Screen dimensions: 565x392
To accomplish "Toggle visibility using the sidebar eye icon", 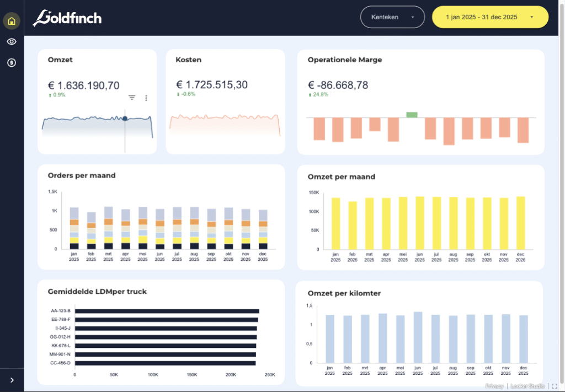I will tap(11, 41).
